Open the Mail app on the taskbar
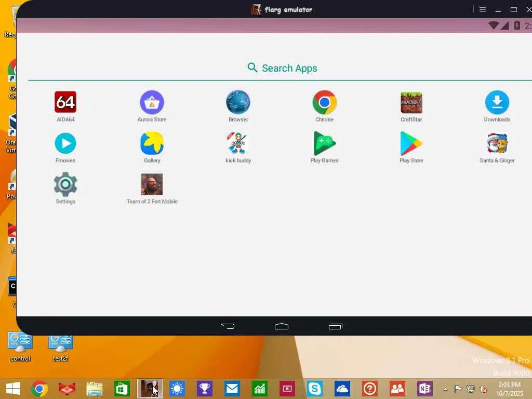The width and height of the screenshot is (532, 399). (232, 389)
